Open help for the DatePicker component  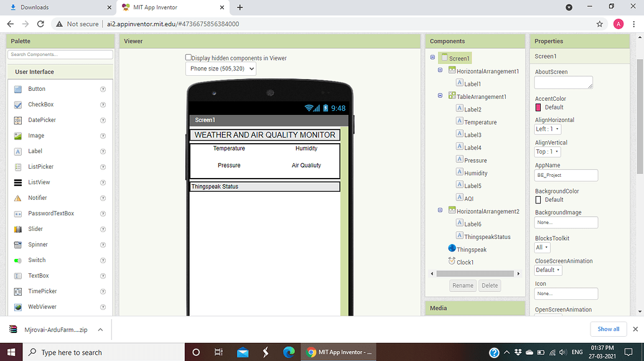click(103, 120)
